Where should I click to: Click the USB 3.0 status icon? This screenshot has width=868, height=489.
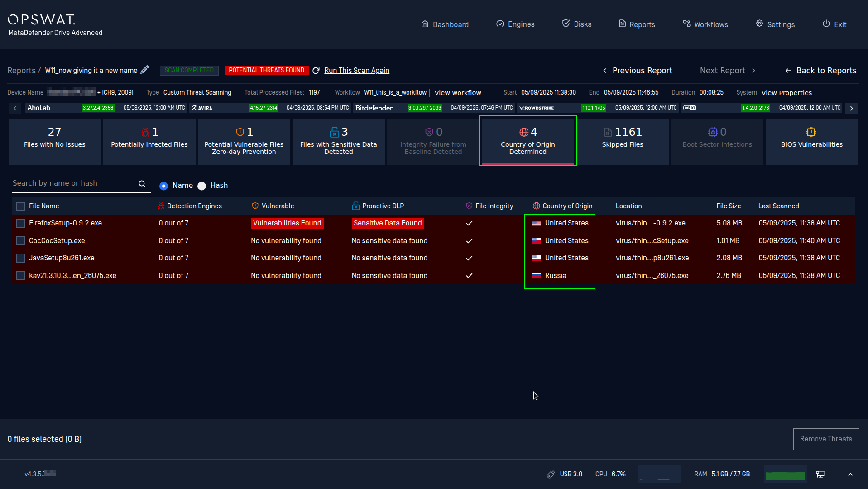click(551, 474)
